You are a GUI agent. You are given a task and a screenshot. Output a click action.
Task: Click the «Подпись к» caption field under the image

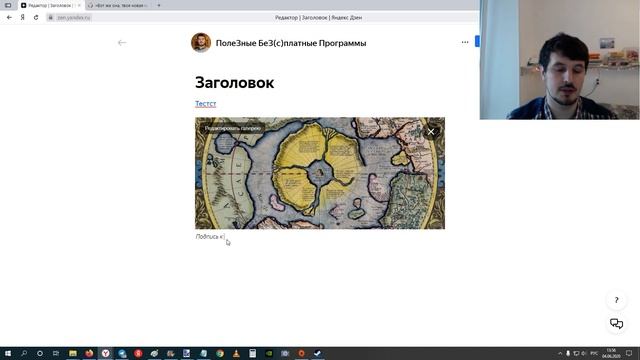(x=210, y=237)
